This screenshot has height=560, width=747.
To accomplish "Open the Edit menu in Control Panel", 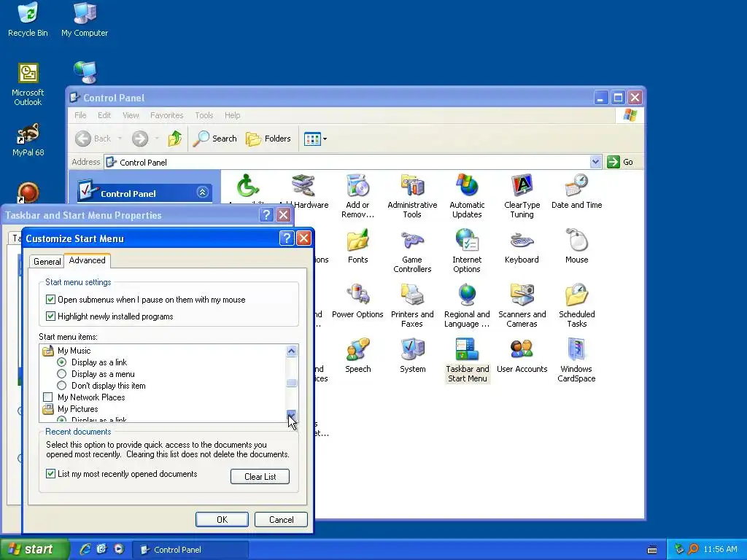I will (104, 115).
